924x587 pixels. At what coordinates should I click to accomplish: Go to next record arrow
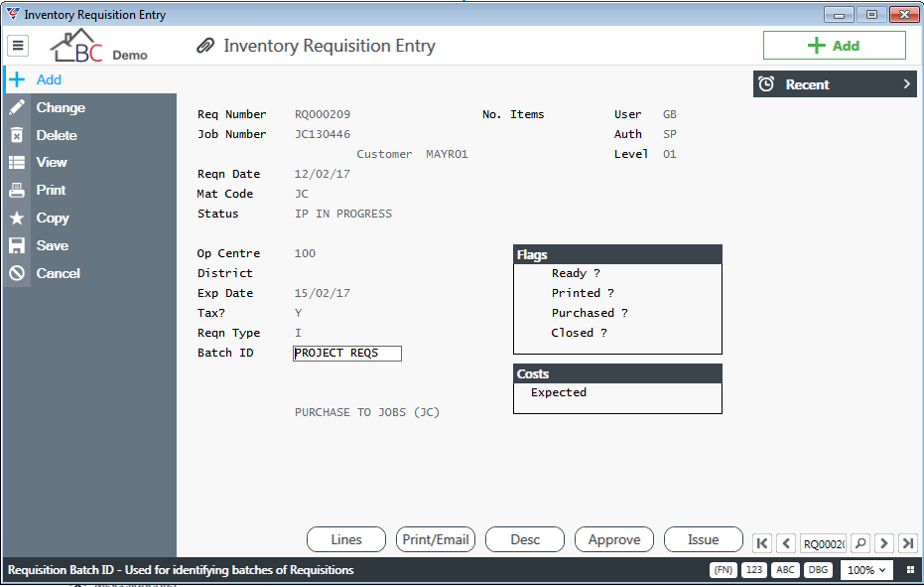click(884, 543)
